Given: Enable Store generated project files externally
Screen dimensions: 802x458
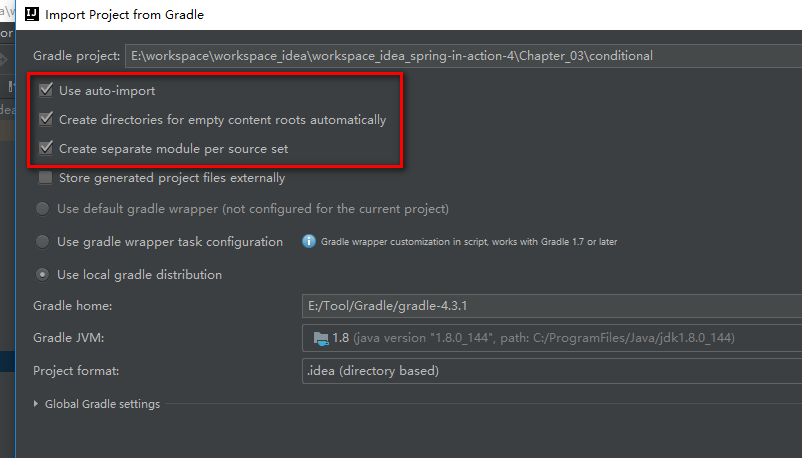Looking at the screenshot, I should (x=46, y=178).
